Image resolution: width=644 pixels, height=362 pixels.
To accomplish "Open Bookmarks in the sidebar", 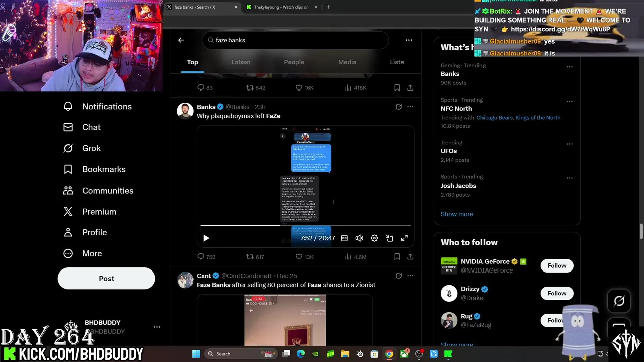I will (x=95, y=170).
